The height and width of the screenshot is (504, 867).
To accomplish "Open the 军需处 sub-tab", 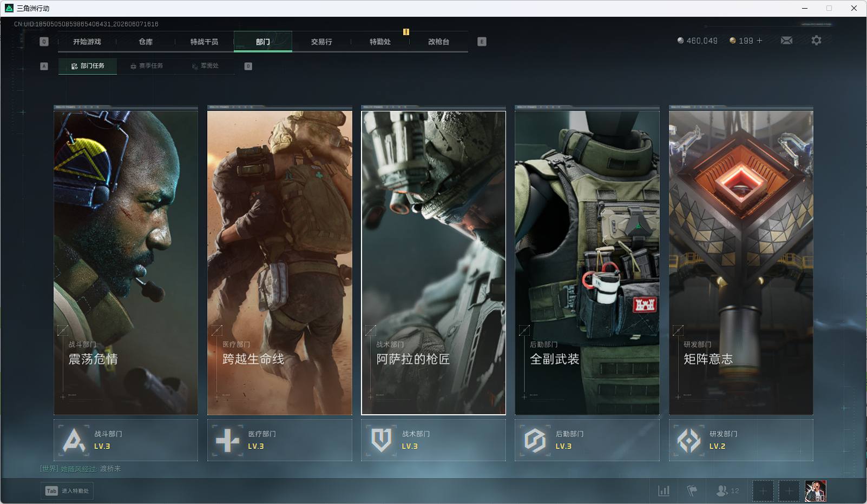I will click(205, 66).
